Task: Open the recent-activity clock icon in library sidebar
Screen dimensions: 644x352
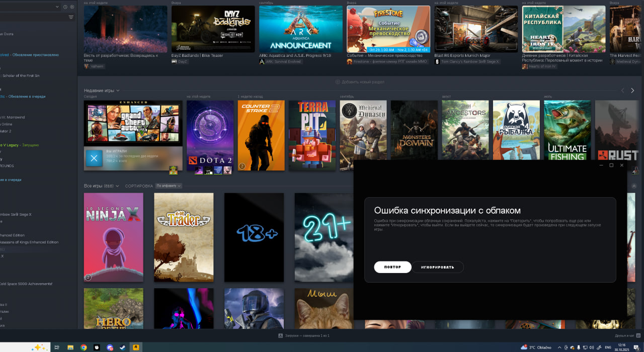Action: pos(65,7)
